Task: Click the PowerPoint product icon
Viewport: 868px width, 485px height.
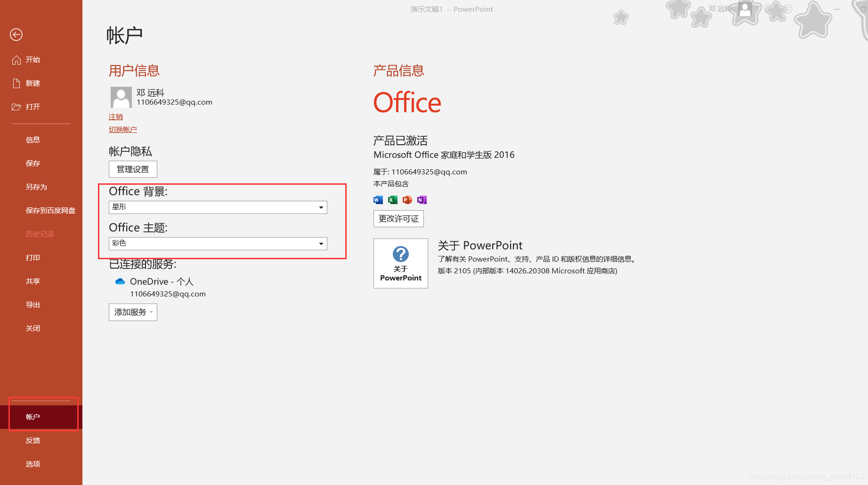Action: (x=407, y=200)
